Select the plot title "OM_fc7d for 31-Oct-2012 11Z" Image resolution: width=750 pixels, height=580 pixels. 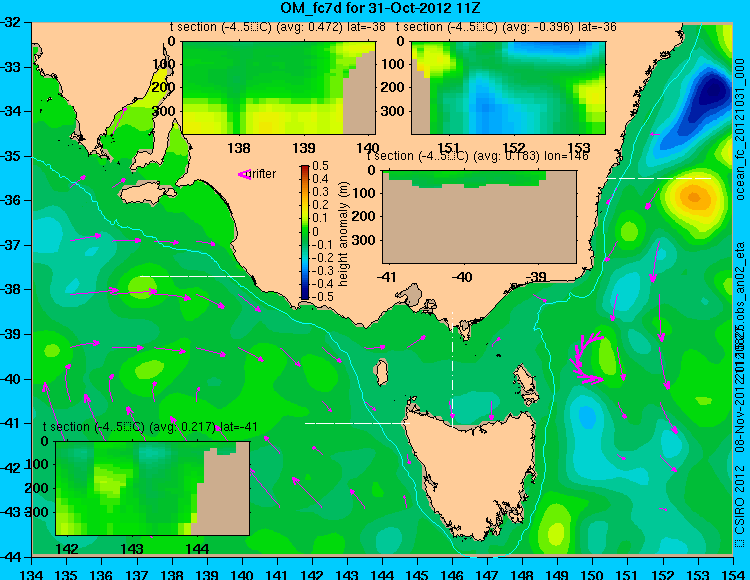click(380, 8)
